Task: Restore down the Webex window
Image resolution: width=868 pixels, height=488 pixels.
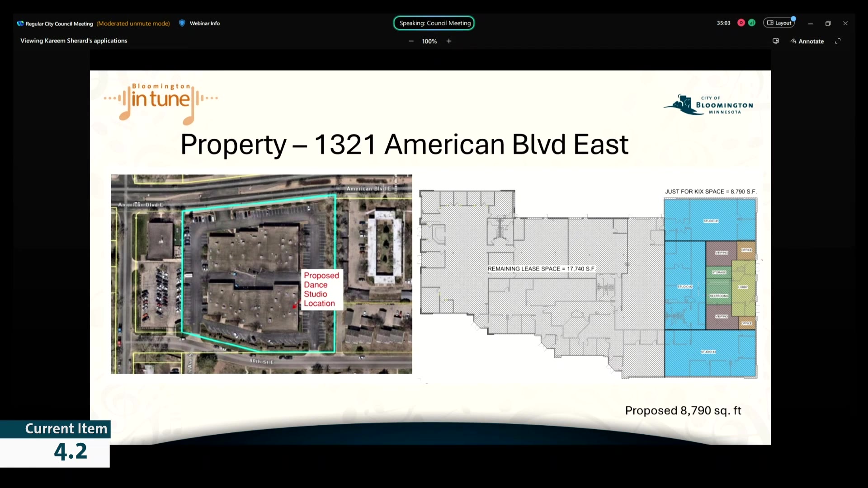Action: point(828,23)
